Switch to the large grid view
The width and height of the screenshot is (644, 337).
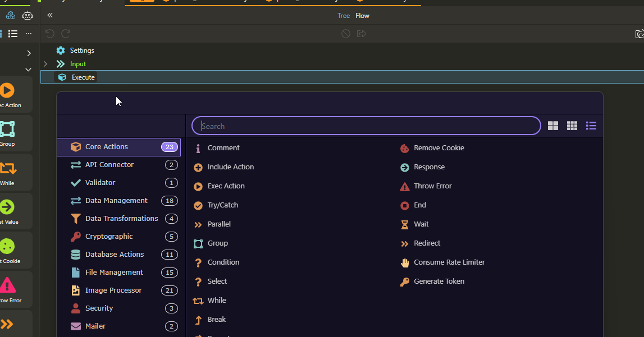553,126
